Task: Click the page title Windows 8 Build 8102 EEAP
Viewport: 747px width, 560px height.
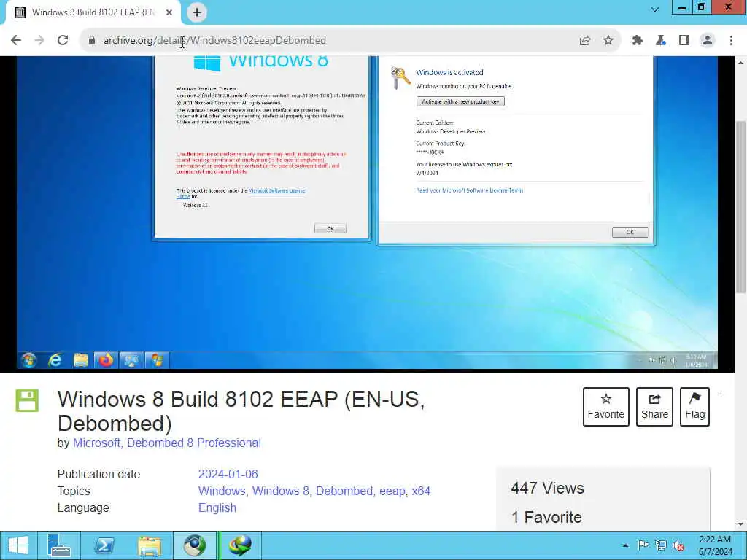Action: pos(241,411)
